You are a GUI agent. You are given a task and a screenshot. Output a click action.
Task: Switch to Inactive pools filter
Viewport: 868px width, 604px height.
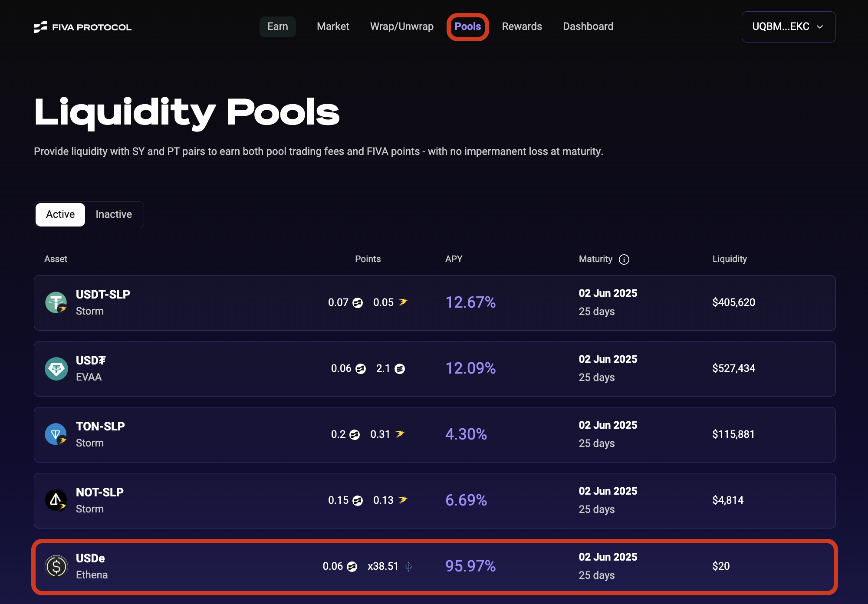point(114,214)
